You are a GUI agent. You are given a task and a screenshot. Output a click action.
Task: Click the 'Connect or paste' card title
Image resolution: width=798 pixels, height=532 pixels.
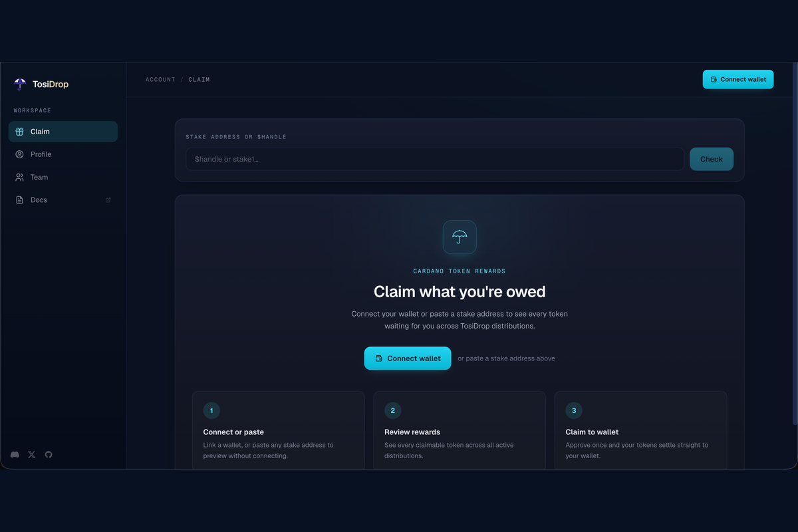click(233, 432)
